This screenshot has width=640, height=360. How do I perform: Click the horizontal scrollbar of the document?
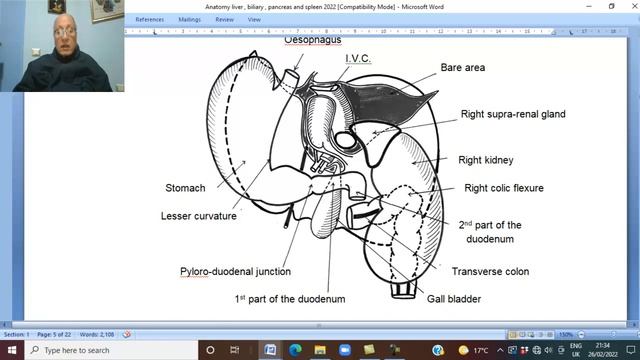(x=319, y=325)
